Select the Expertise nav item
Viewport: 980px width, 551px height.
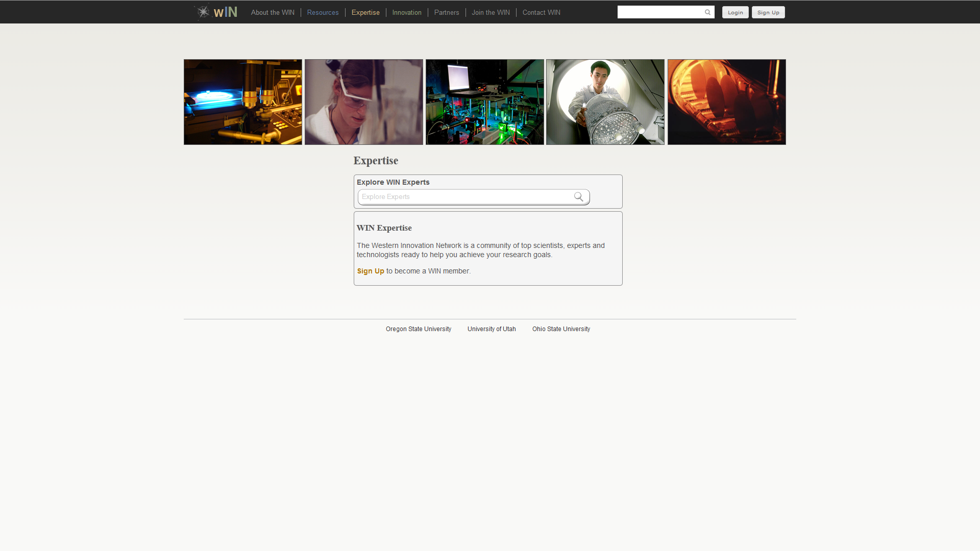[365, 12]
